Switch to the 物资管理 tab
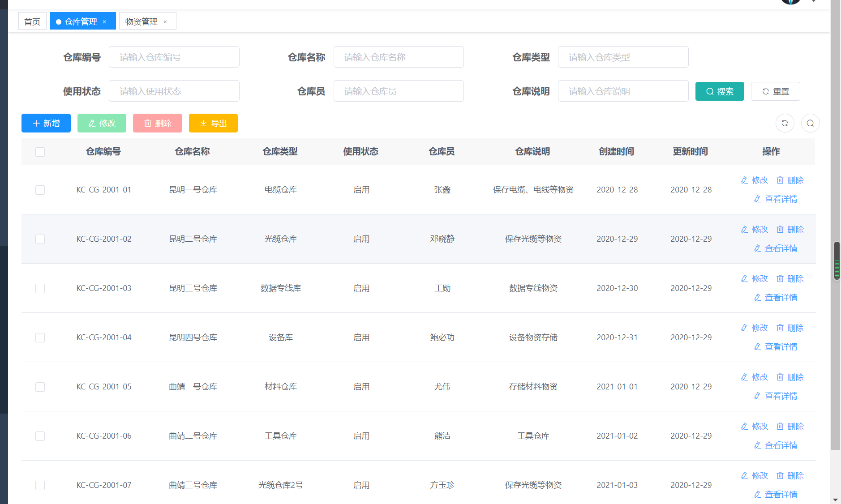 tap(142, 21)
